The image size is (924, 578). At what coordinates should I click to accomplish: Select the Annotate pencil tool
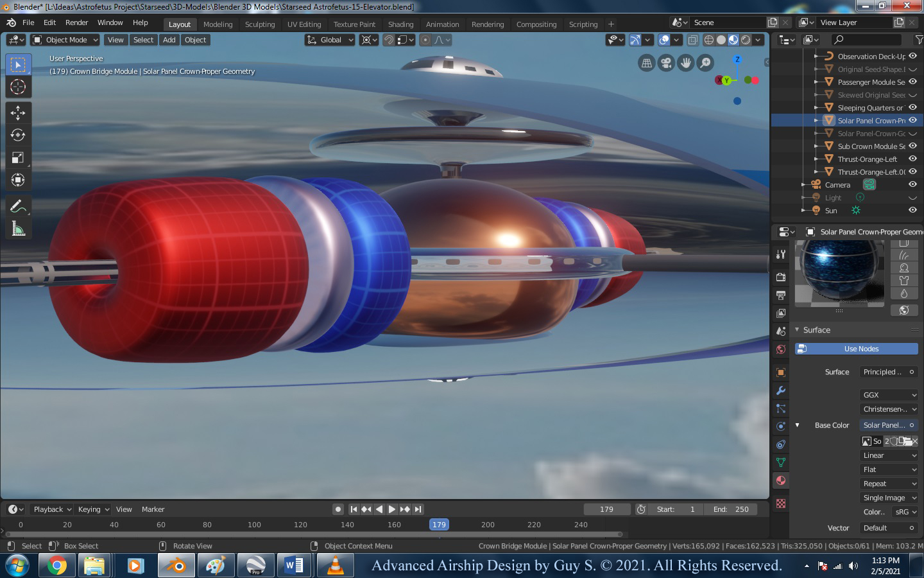click(x=18, y=206)
